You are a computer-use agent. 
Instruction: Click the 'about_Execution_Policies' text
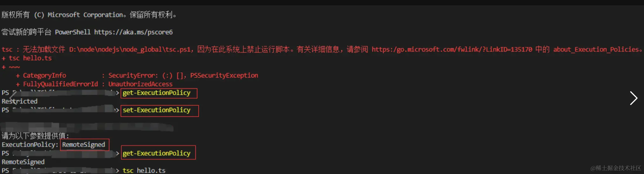[596, 49]
